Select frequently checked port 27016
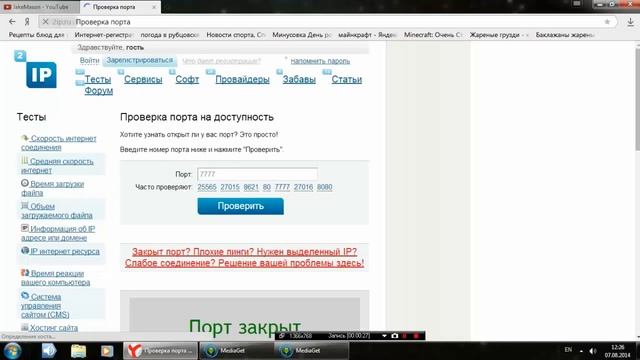The image size is (640, 360). (303, 187)
